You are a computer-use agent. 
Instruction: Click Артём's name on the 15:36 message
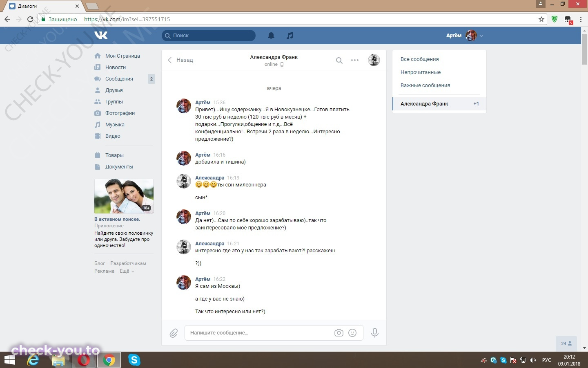point(203,103)
